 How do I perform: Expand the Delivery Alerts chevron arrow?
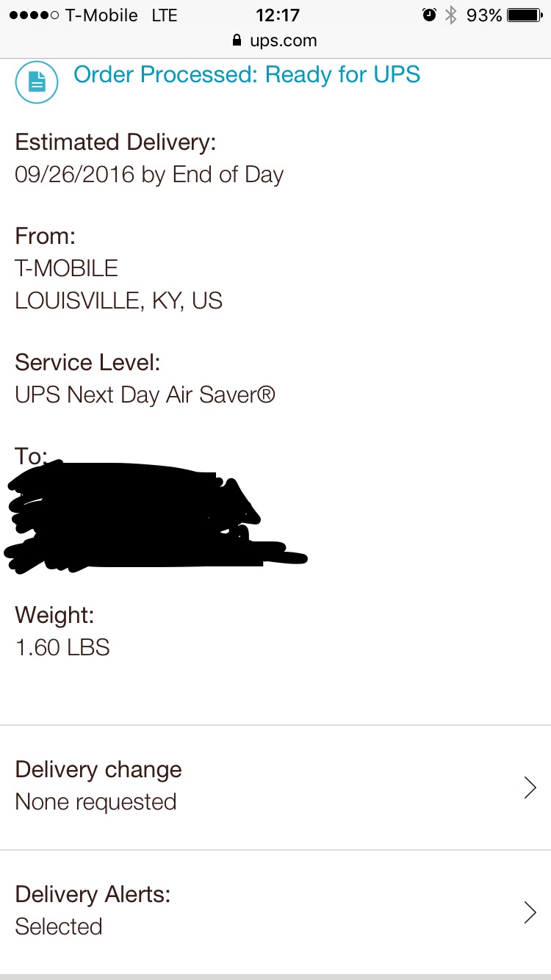[x=530, y=912]
